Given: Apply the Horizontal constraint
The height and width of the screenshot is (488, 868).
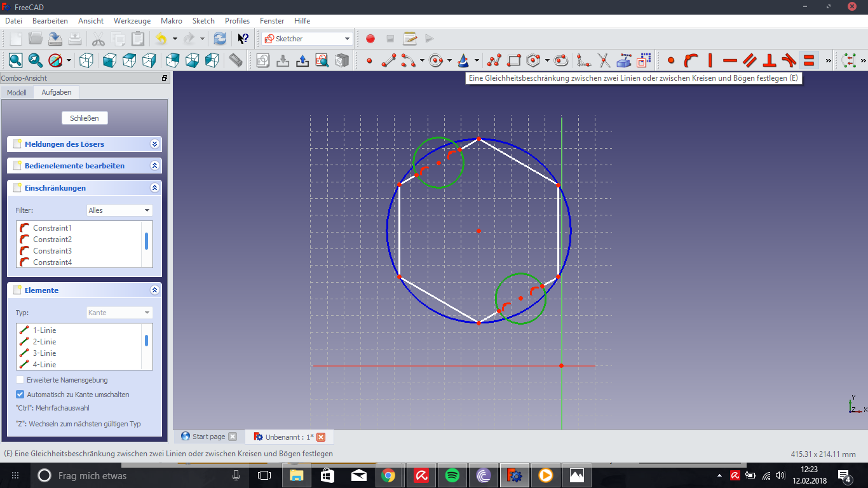Looking at the screenshot, I should coord(730,60).
